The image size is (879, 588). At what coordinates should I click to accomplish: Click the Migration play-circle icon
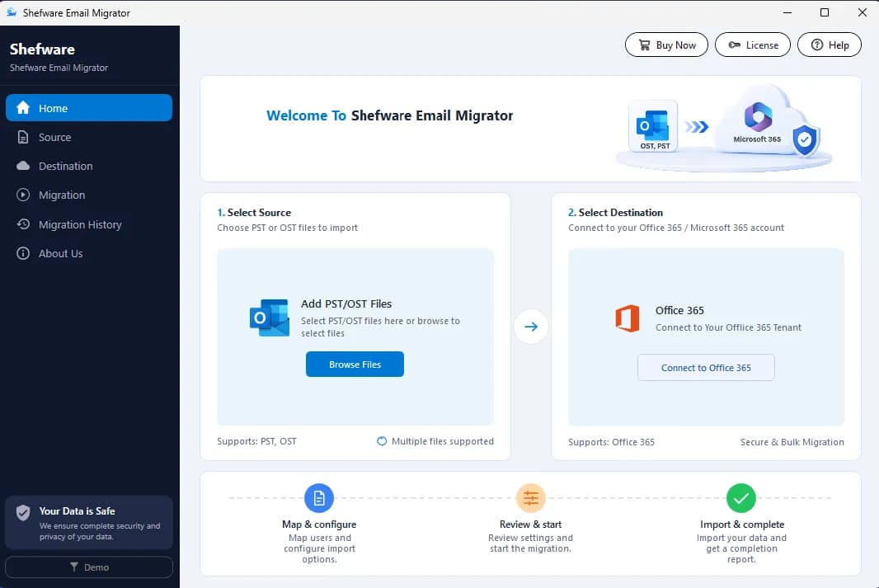23,195
